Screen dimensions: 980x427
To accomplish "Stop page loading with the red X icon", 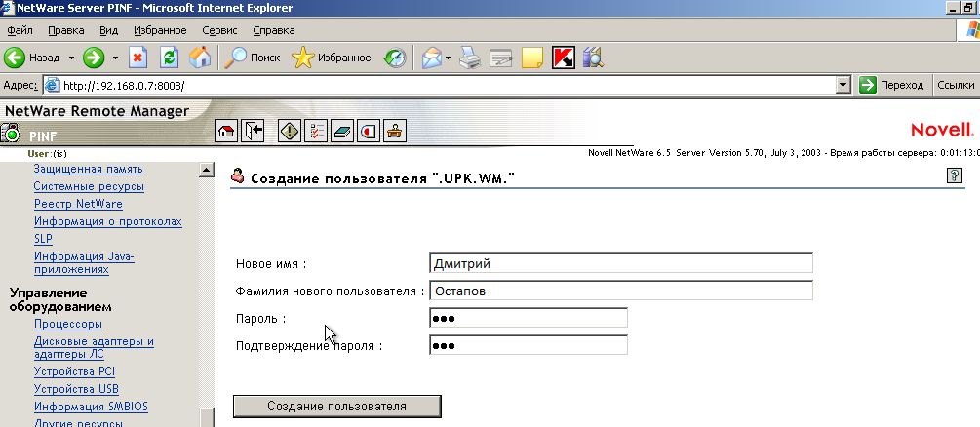I will tap(138, 58).
